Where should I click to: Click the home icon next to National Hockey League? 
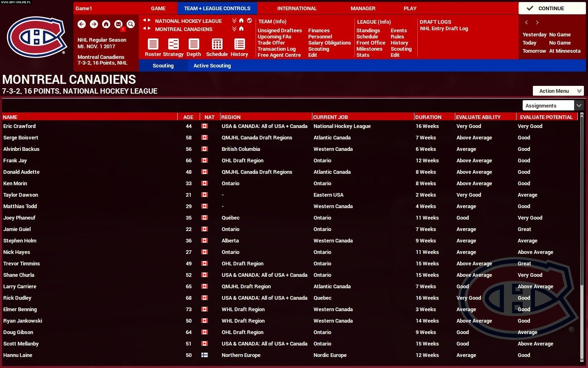(241, 20)
